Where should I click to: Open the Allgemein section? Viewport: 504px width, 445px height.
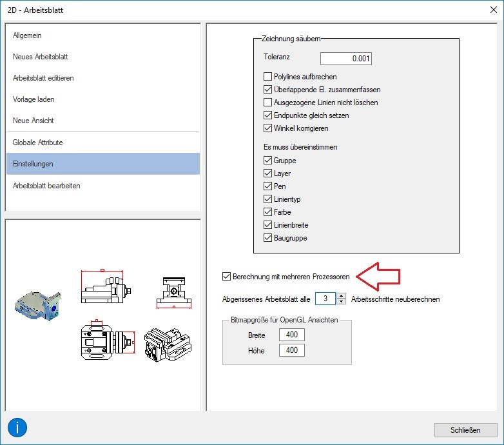coord(27,35)
